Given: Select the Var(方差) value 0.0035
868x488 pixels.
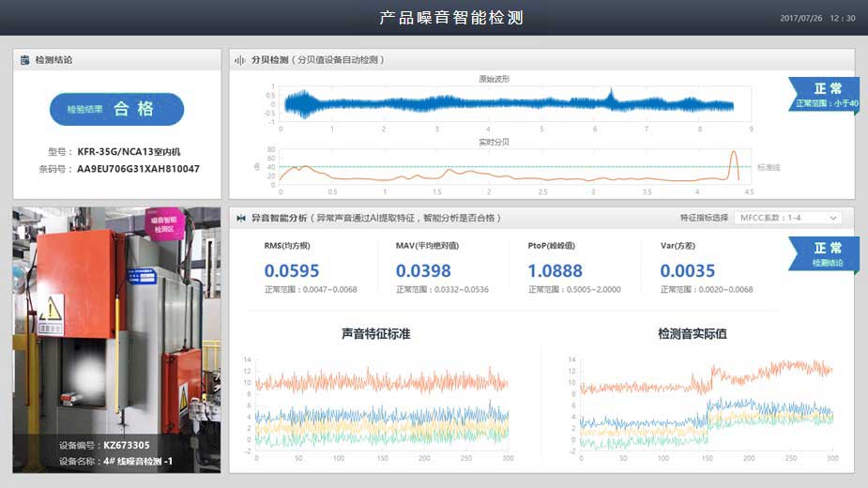Looking at the screenshot, I should tap(687, 271).
